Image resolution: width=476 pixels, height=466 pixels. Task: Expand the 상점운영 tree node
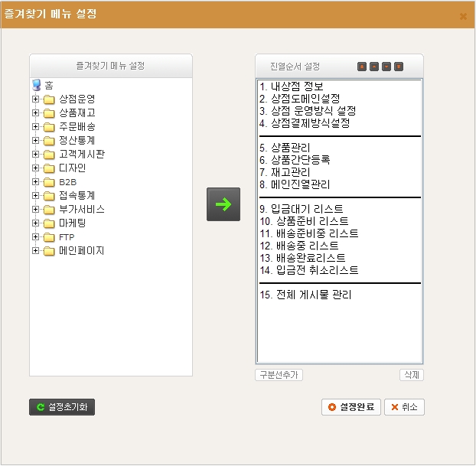(35, 99)
